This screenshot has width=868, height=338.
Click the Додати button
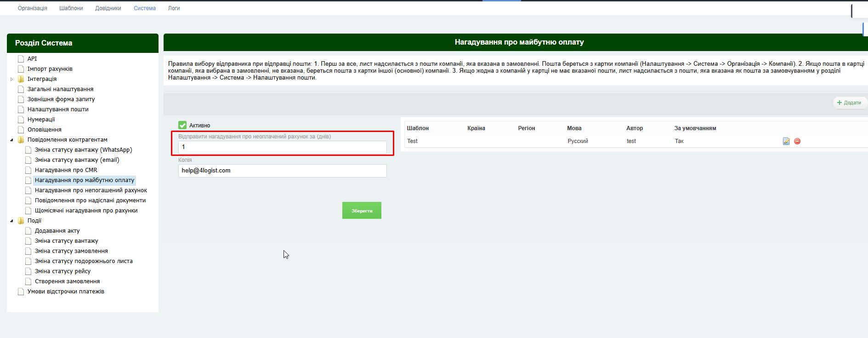point(850,103)
